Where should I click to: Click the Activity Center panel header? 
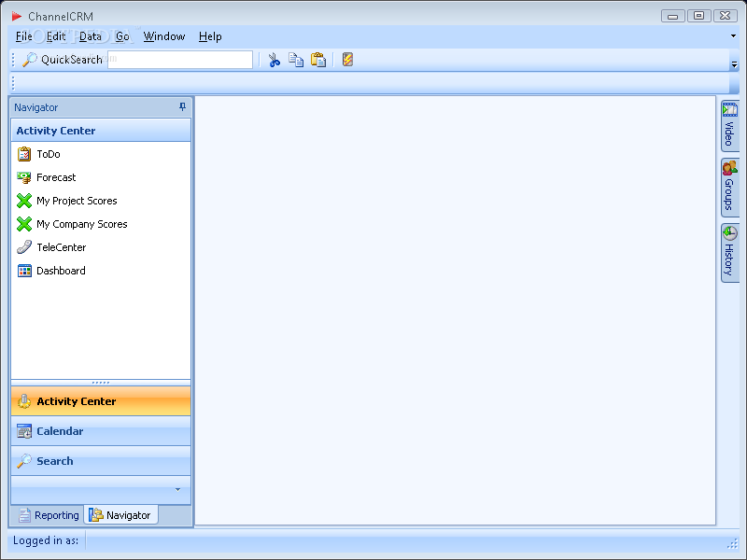coord(101,131)
